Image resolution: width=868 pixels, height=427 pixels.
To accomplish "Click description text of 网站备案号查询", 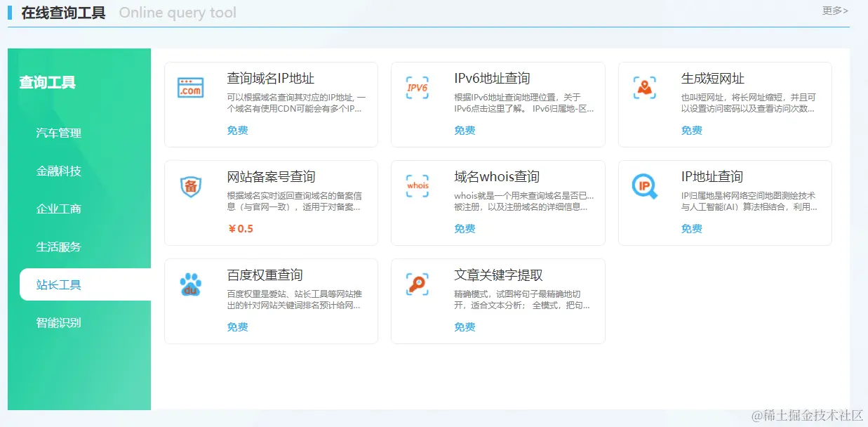I will point(295,201).
